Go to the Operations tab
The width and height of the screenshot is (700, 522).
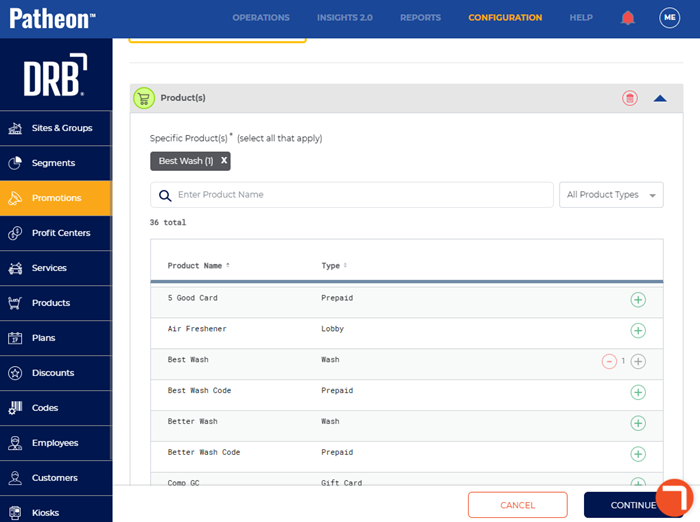point(261,18)
